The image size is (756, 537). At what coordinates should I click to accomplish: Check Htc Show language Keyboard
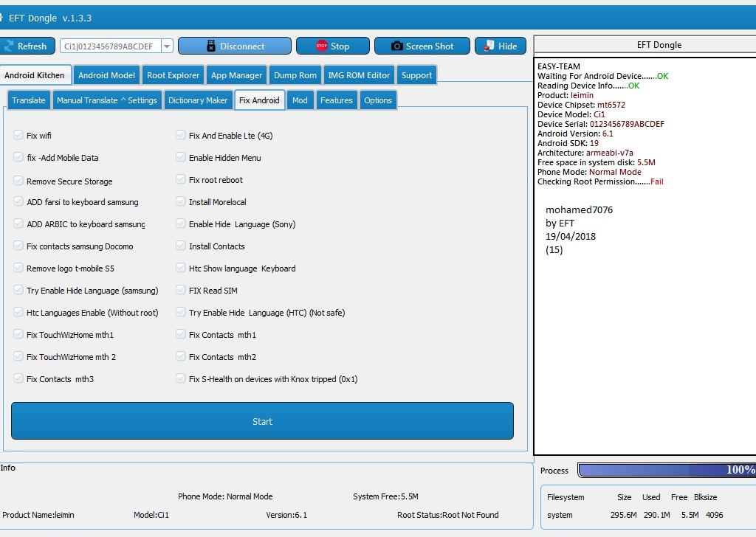point(181,268)
